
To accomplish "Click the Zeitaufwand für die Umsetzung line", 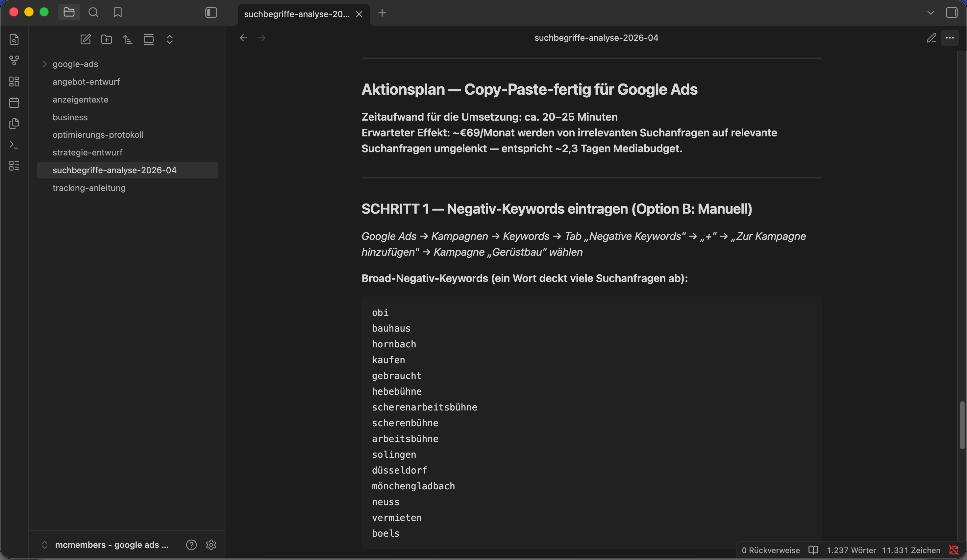I will (490, 117).
